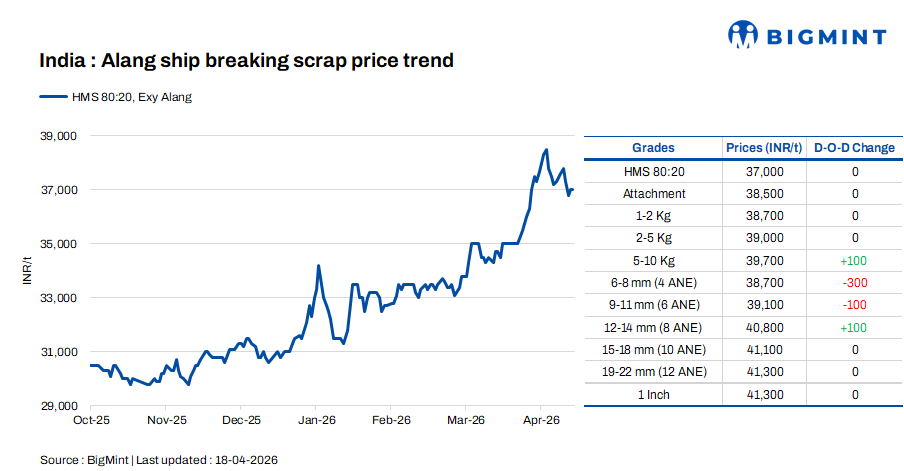Viewport: 904px width, 471px height.
Task: Select the 12-14 mm (8 ANE) grade
Action: [654, 327]
